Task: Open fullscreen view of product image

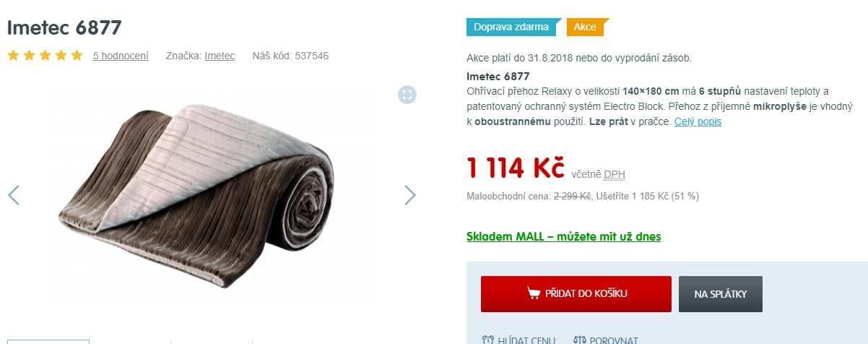Action: 407,95
